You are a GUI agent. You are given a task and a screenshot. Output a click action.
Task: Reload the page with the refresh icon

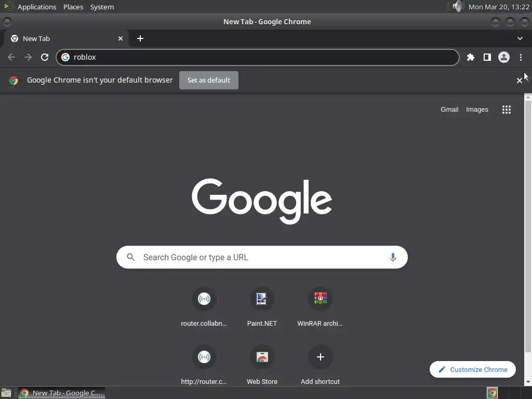tap(45, 57)
